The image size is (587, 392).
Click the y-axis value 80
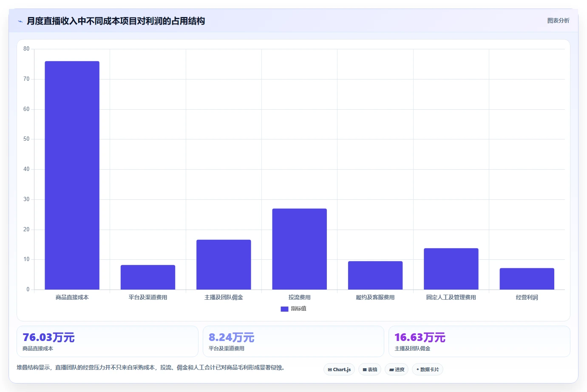pyautogui.click(x=26, y=49)
